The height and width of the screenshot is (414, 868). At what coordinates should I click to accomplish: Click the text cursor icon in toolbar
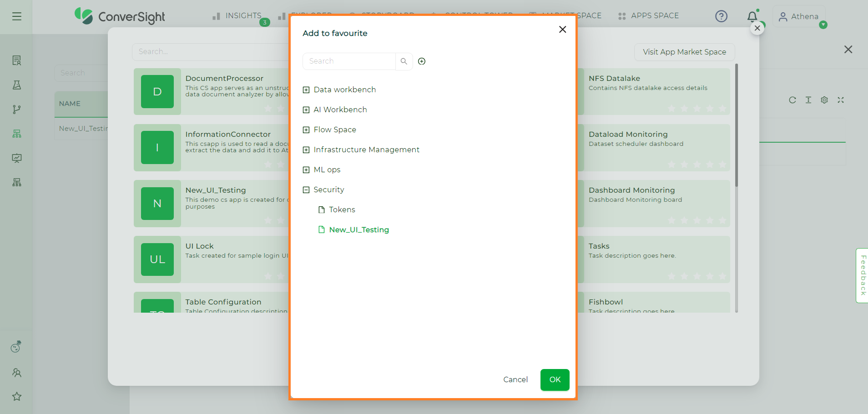pyautogui.click(x=808, y=100)
